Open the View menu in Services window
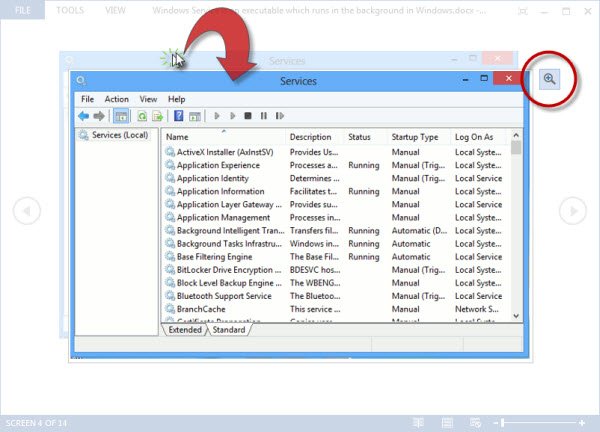This screenshot has width=600, height=432. point(148,99)
